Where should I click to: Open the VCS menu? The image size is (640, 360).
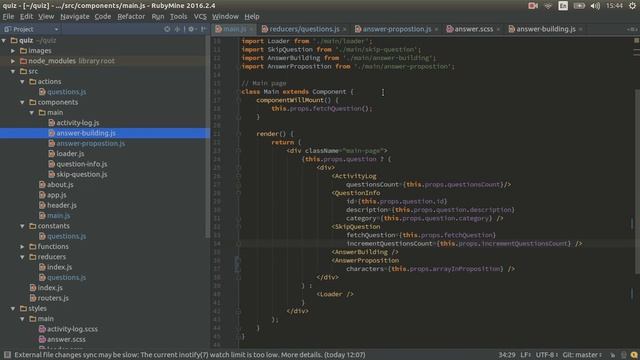[x=200, y=16]
